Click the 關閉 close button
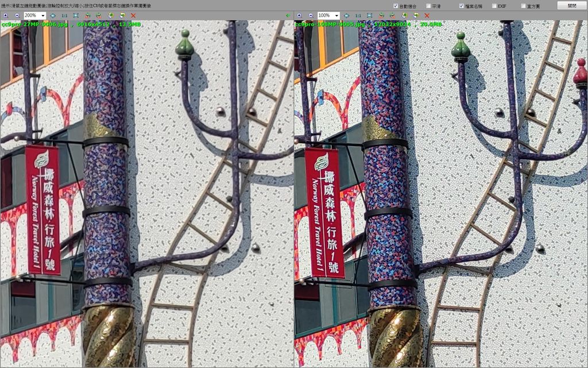This screenshot has width=588, height=368. tap(572, 6)
